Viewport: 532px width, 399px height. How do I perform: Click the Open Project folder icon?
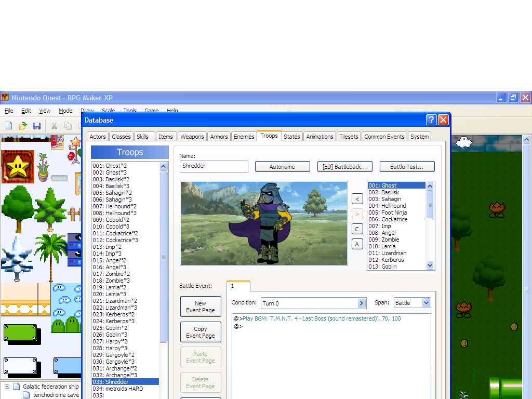(23, 126)
